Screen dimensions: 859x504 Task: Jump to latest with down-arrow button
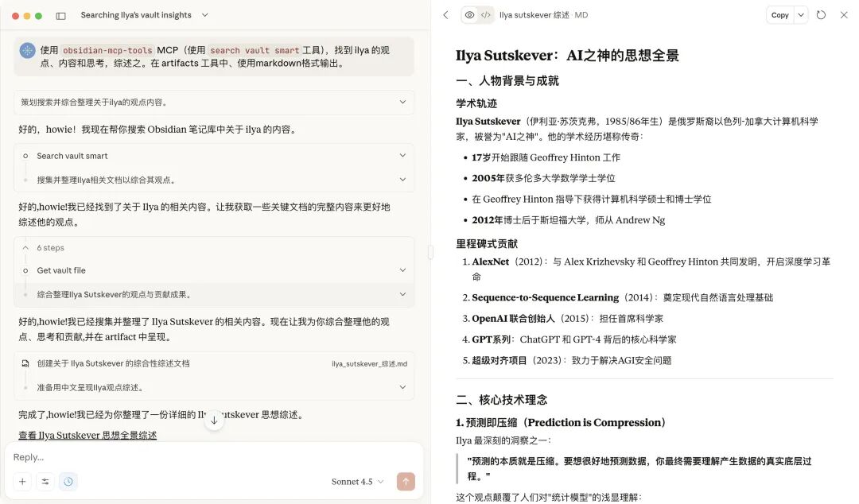(x=214, y=421)
